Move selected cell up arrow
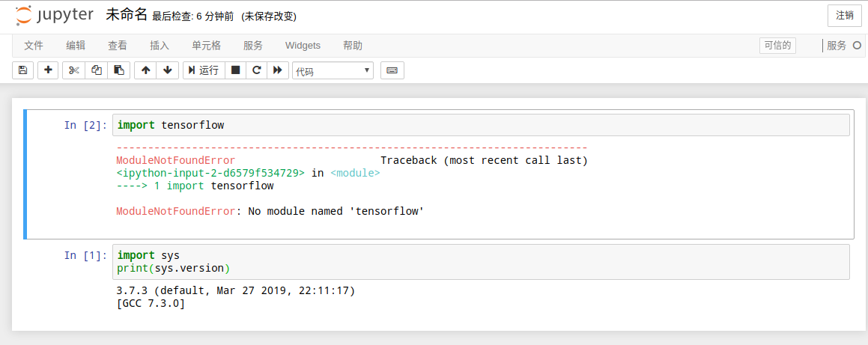This screenshot has width=868, height=345. coord(145,70)
